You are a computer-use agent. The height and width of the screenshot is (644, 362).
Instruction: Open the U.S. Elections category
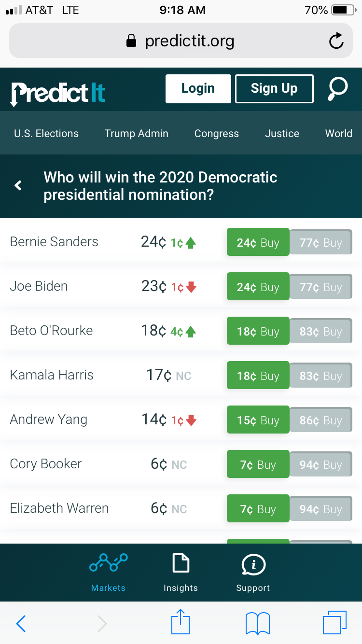(x=46, y=134)
